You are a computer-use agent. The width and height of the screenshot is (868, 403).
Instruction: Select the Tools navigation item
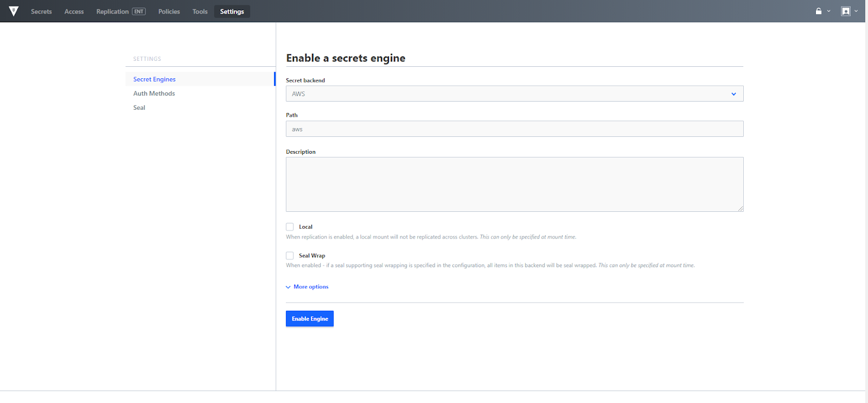(200, 11)
